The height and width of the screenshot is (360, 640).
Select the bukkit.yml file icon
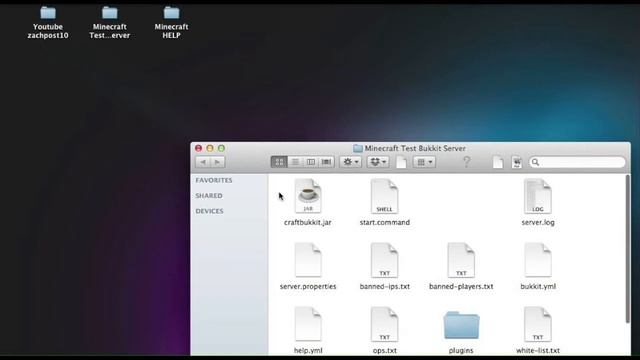[x=538, y=260]
